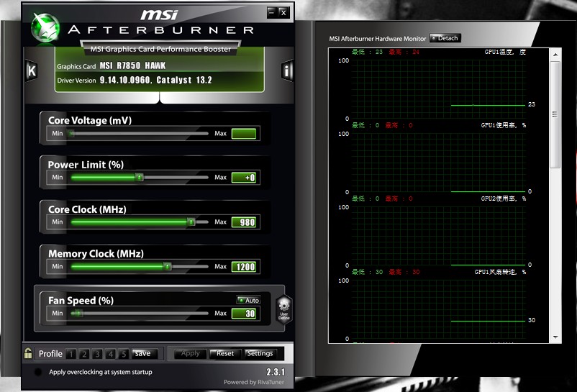
Task: Toggle Auto fan speed button
Action: click(248, 300)
